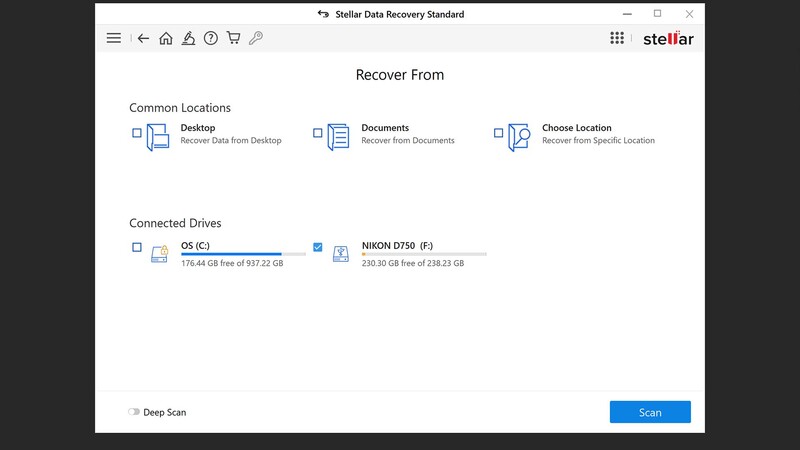Click the title bar app logo icon

point(323,14)
